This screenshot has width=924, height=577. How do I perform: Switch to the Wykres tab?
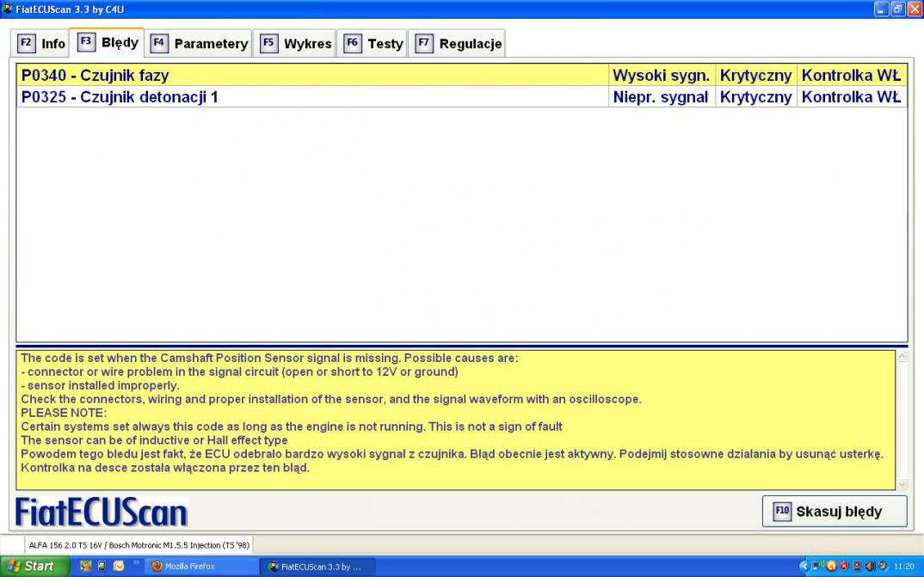click(294, 43)
